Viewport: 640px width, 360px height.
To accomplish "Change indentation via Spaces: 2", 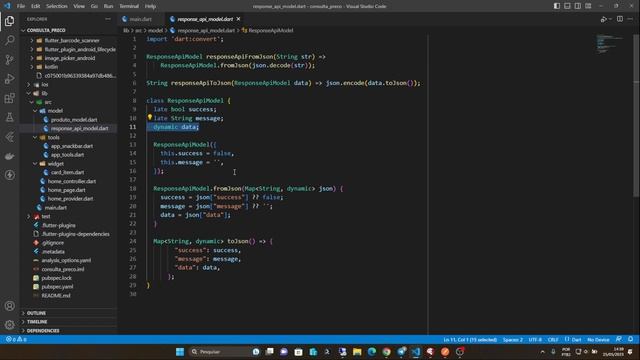I will coord(513,340).
